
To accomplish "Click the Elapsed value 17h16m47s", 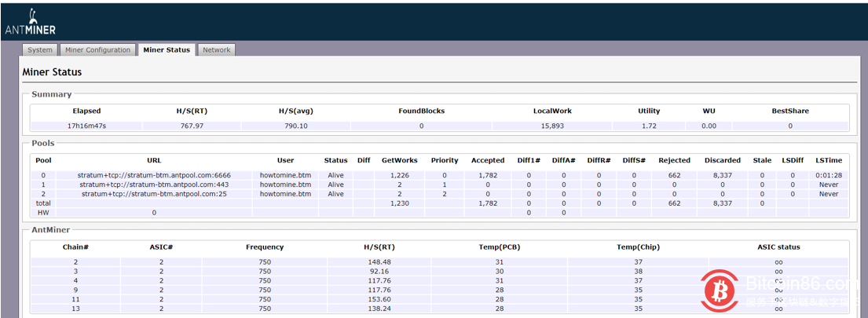I will point(86,126).
